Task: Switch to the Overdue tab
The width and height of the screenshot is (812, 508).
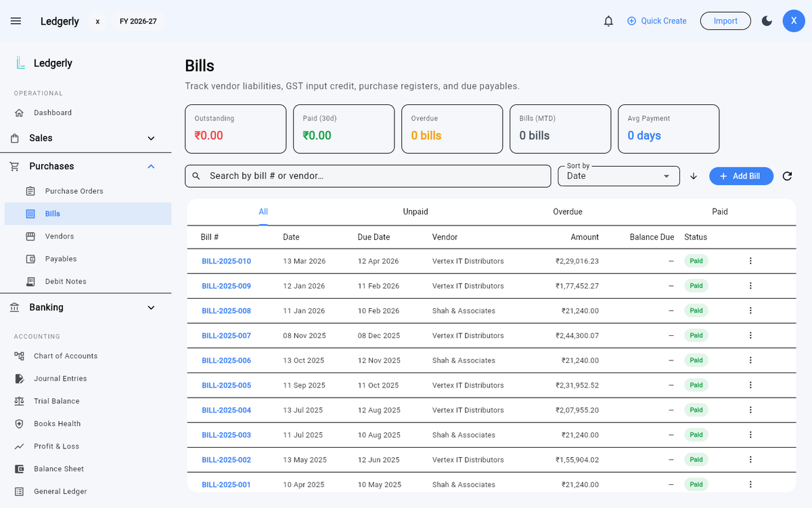Action: (x=568, y=212)
